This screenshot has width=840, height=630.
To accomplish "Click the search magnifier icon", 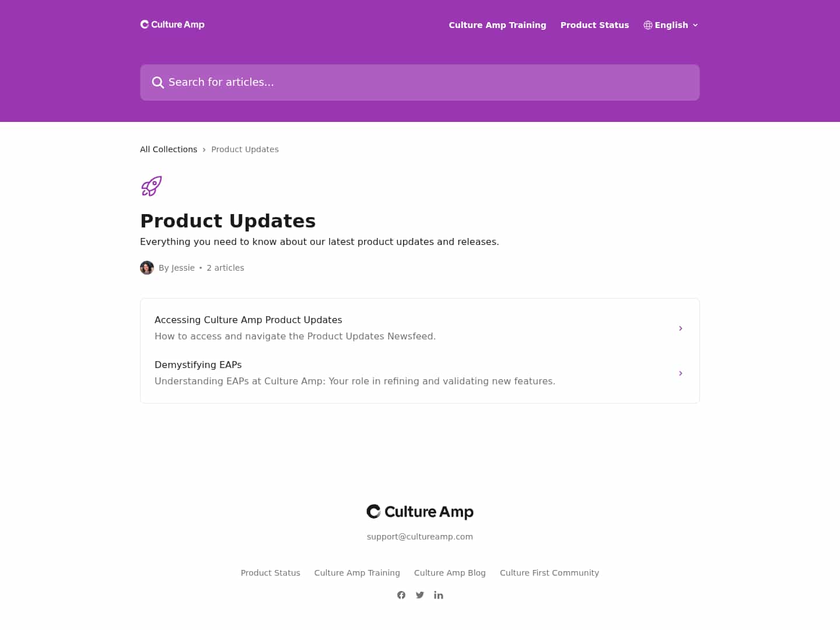I will pyautogui.click(x=157, y=82).
